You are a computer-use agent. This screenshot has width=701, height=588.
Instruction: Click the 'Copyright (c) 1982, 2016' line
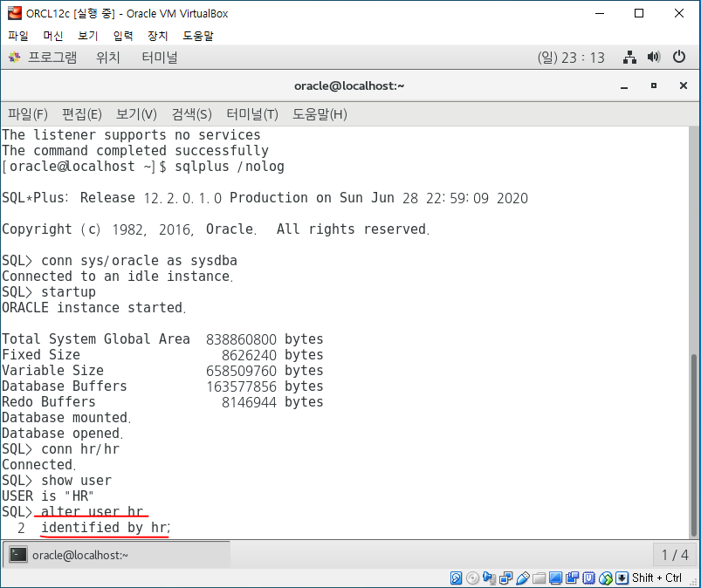click(x=216, y=229)
